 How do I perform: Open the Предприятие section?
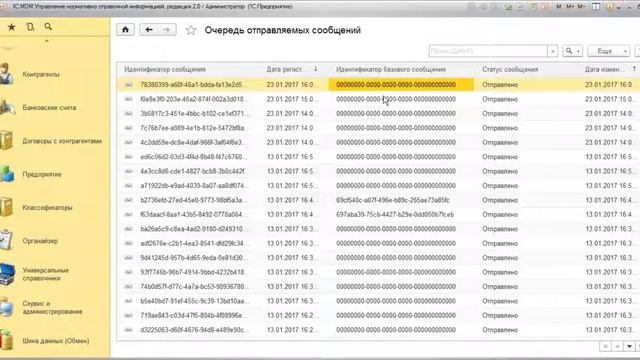coord(42,174)
